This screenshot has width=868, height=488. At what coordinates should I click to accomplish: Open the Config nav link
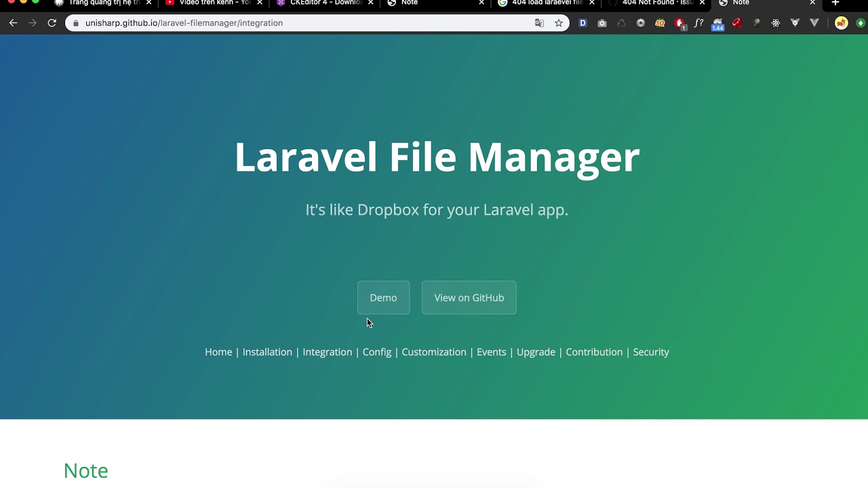click(377, 352)
